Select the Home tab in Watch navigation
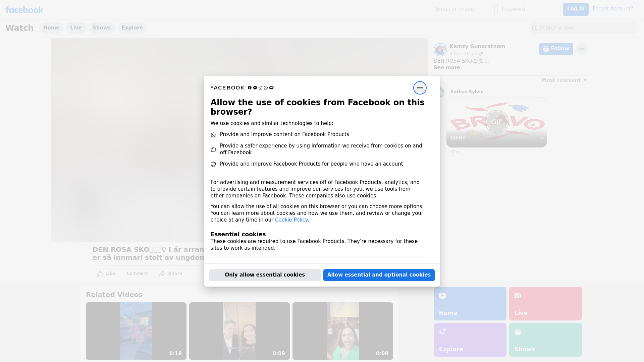 click(x=51, y=28)
